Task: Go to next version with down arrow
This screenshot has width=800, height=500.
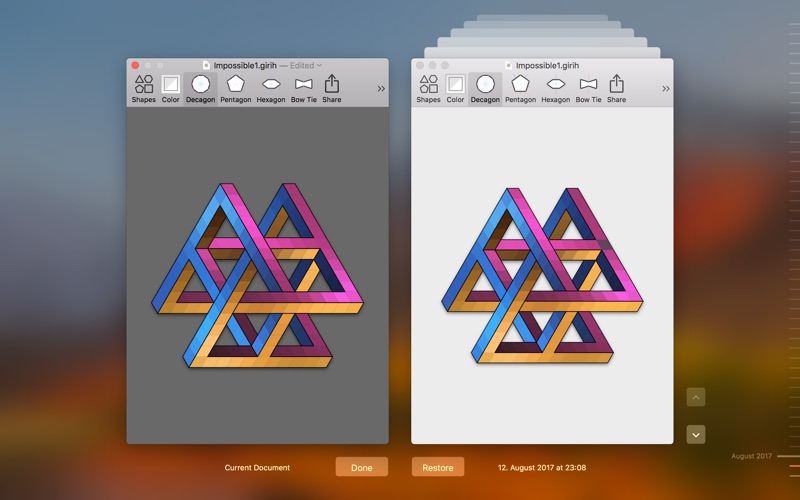Action: coord(696,434)
